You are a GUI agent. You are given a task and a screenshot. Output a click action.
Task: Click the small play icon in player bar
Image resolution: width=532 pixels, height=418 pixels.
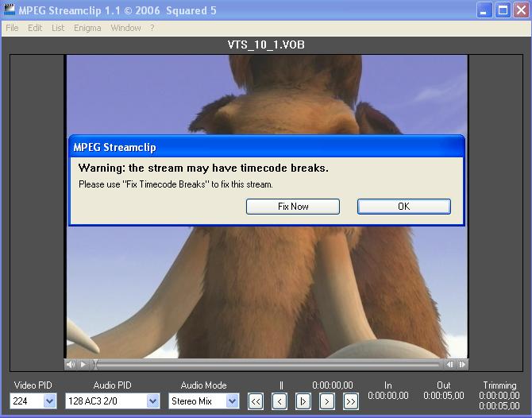coord(83,364)
